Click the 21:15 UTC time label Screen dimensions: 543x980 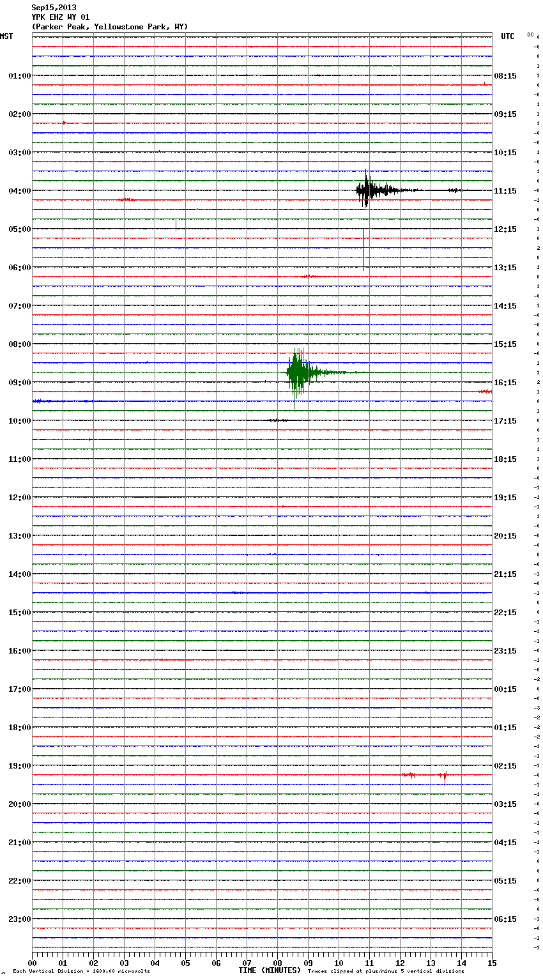(505, 574)
